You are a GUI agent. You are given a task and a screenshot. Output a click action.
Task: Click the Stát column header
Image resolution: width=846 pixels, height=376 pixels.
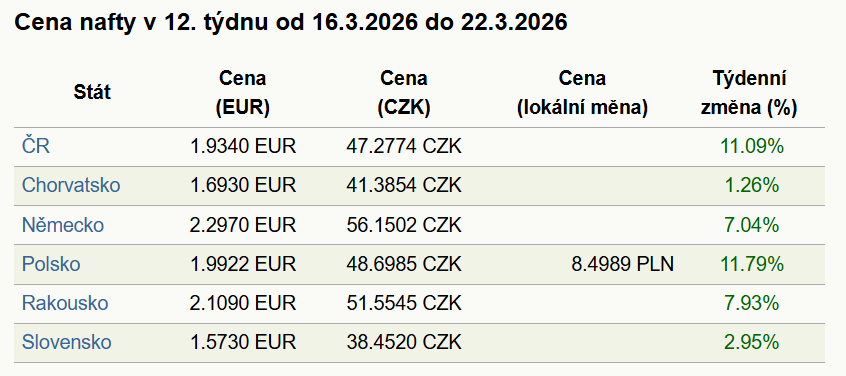(x=92, y=92)
